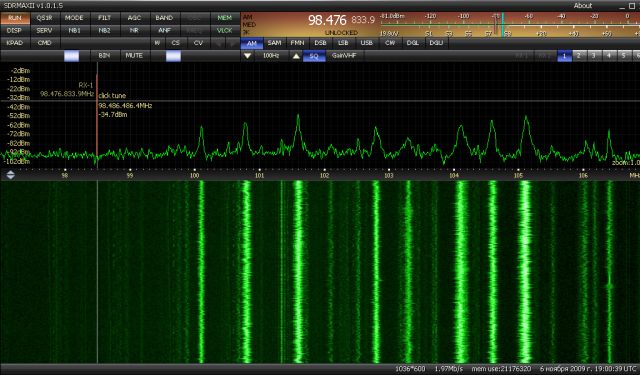Select receiver slot 4
Screen dimensions: 640x375
click(x=609, y=55)
